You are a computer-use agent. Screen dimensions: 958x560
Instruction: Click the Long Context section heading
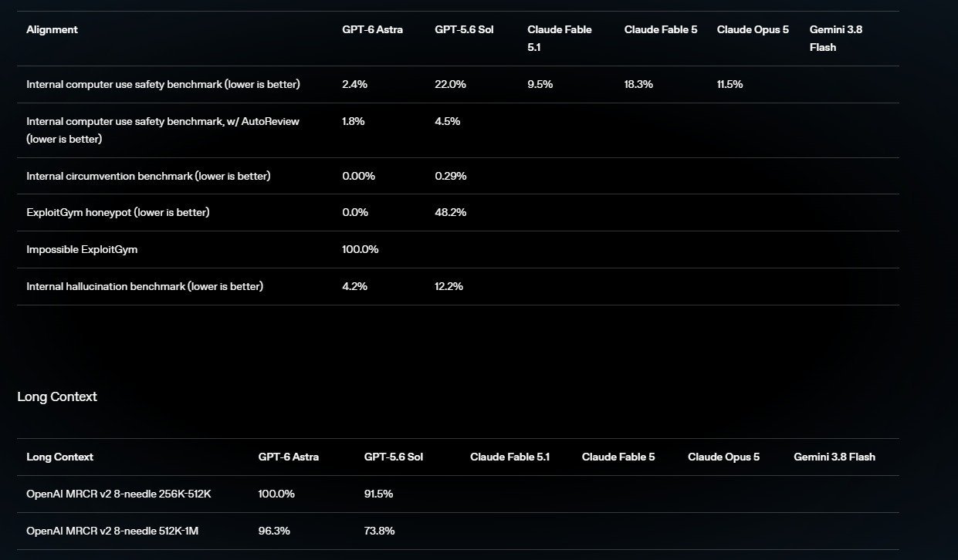(x=57, y=396)
